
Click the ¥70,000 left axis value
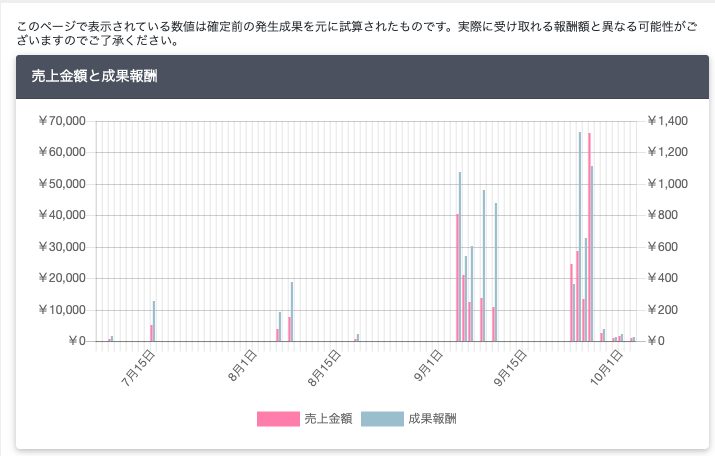point(62,121)
